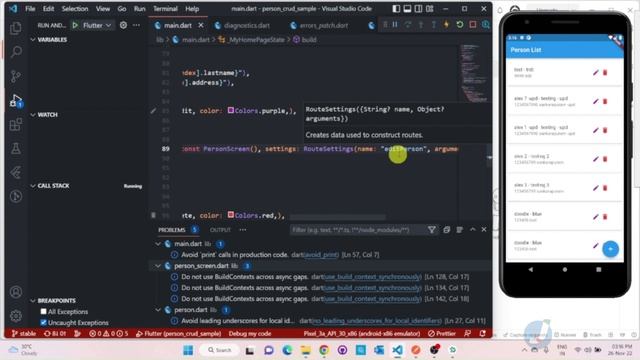This screenshot has height=360, width=640.
Task: Click the taskbar Search box
Action: 220,350
